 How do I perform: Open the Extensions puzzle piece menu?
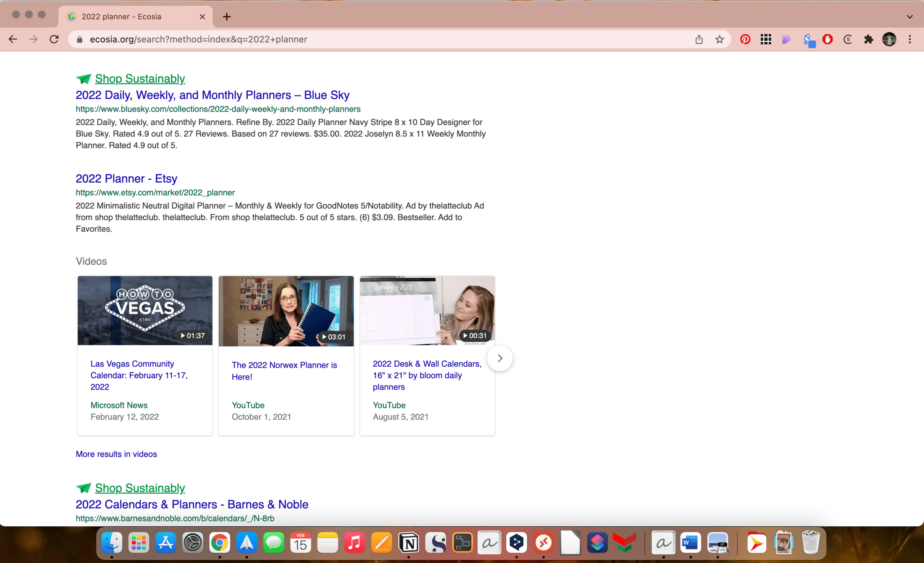[869, 40]
